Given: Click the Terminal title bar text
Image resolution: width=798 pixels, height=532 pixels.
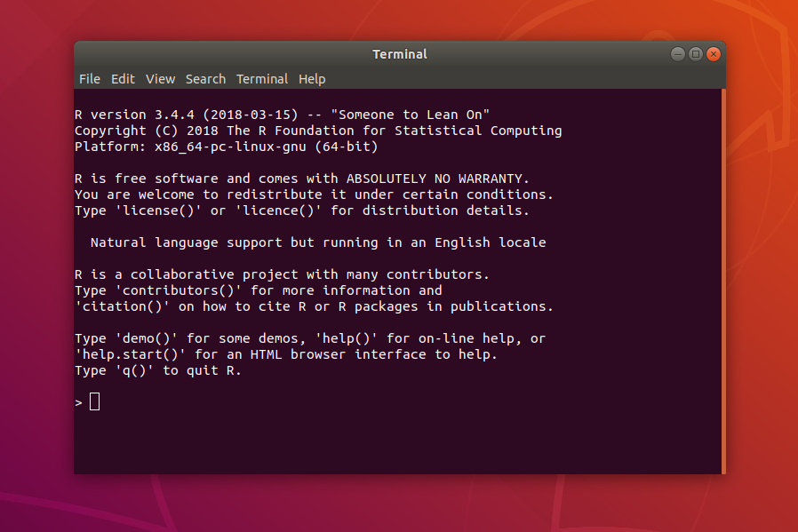Looking at the screenshot, I should click(400, 54).
